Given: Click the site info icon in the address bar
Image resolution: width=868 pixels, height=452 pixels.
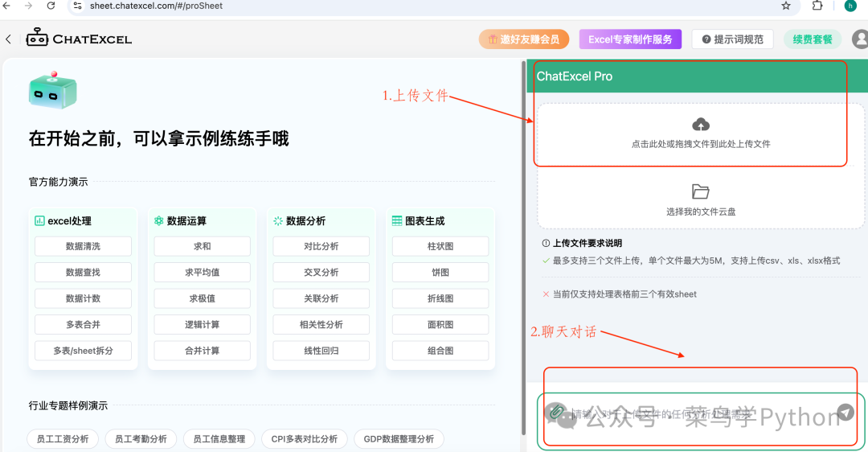Looking at the screenshot, I should pos(78,6).
